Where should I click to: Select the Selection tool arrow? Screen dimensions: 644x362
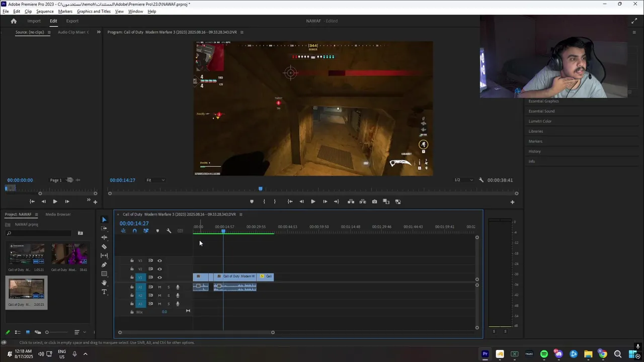pos(104,220)
